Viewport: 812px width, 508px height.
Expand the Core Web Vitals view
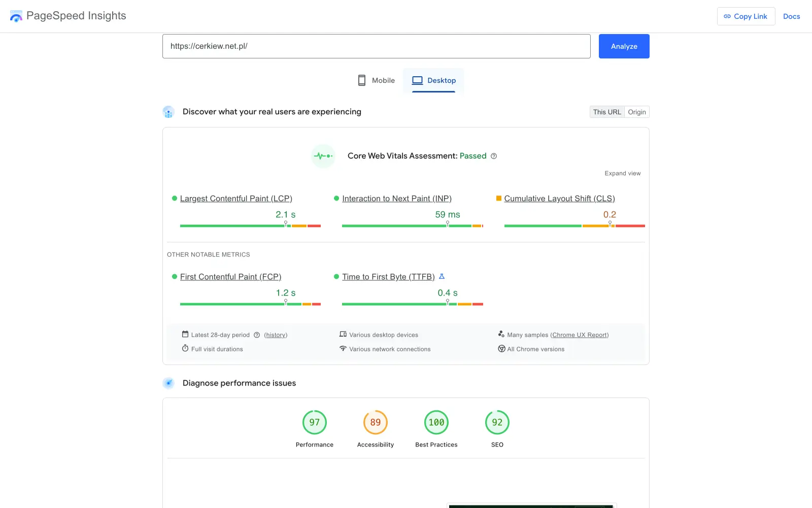click(623, 173)
